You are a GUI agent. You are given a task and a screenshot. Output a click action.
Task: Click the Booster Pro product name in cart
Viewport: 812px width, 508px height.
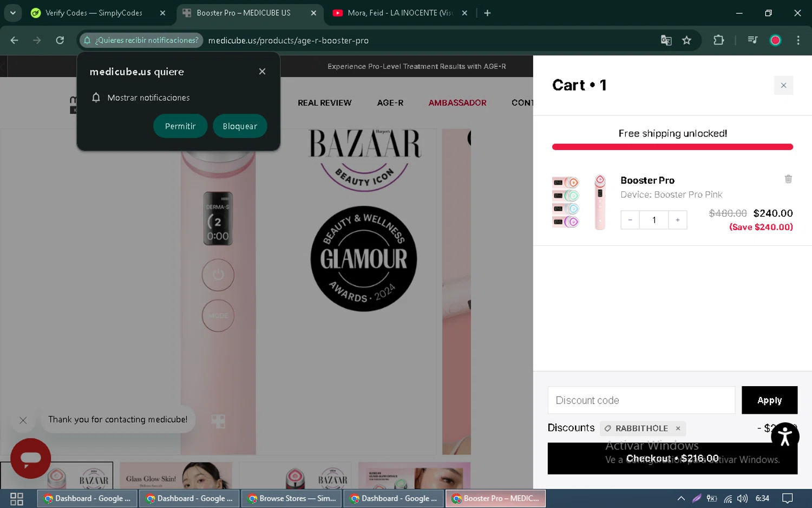click(x=647, y=180)
